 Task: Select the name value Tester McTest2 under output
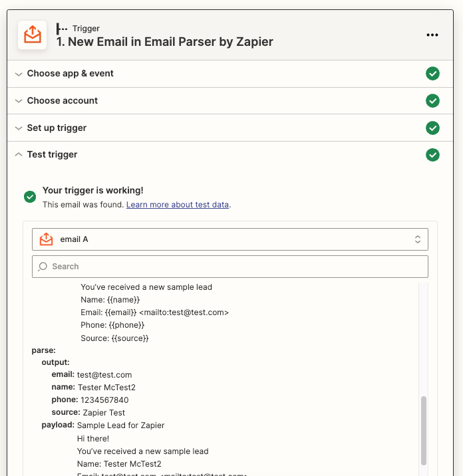pos(106,388)
